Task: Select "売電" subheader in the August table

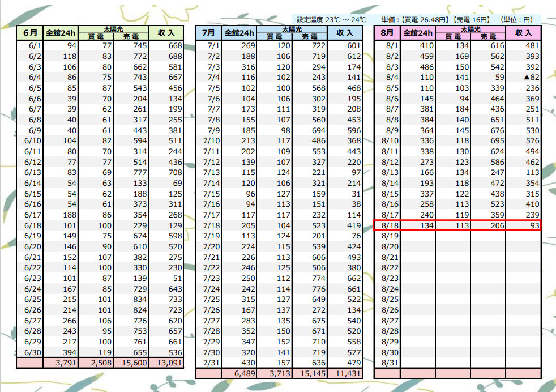Action: click(488, 36)
